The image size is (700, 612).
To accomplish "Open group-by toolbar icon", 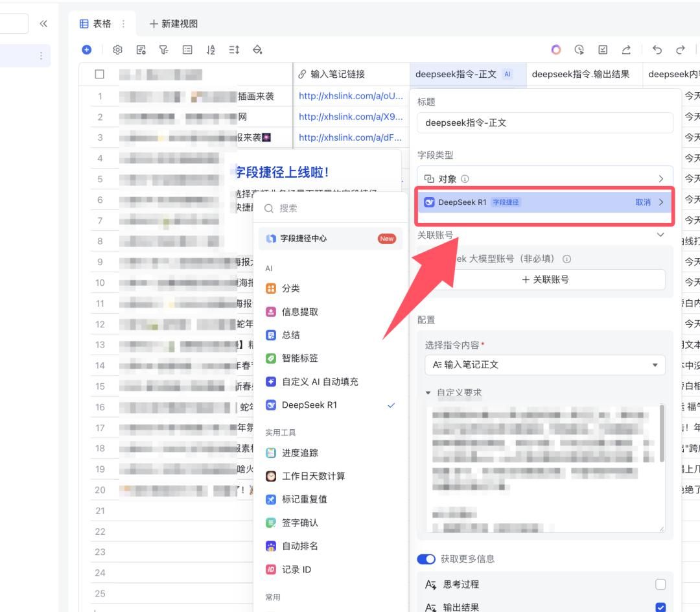I will pos(187,49).
